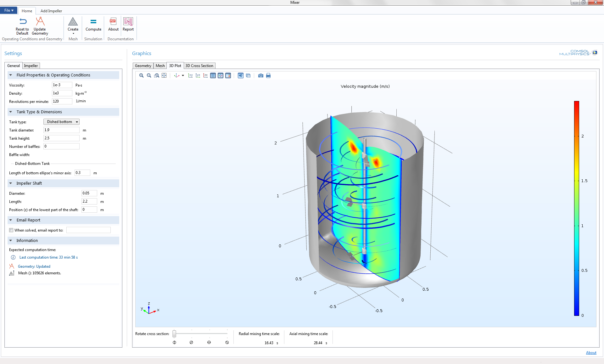Toggle the grid display button
604x364 pixels.
coord(213,76)
